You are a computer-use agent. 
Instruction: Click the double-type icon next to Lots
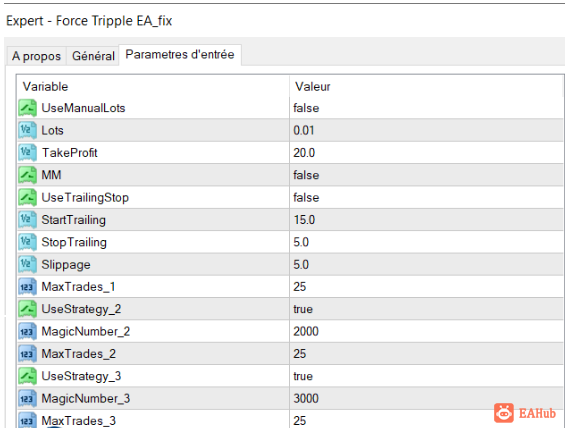[27, 130]
